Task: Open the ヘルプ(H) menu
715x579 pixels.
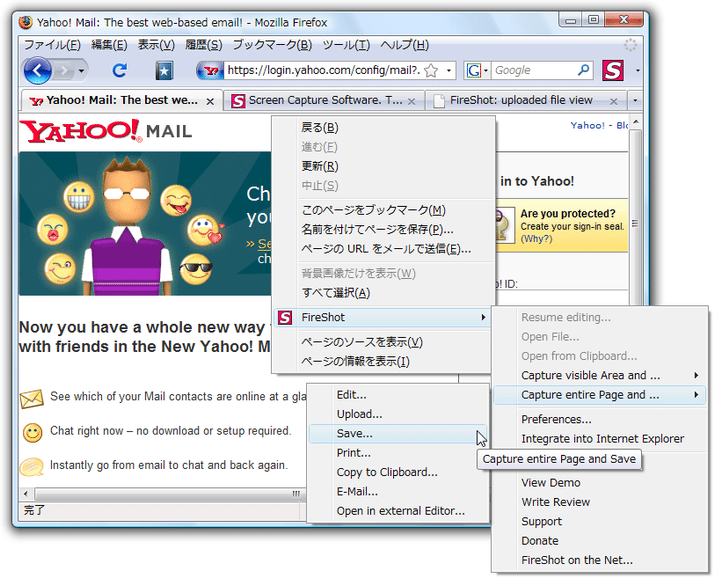Action: coord(404,45)
